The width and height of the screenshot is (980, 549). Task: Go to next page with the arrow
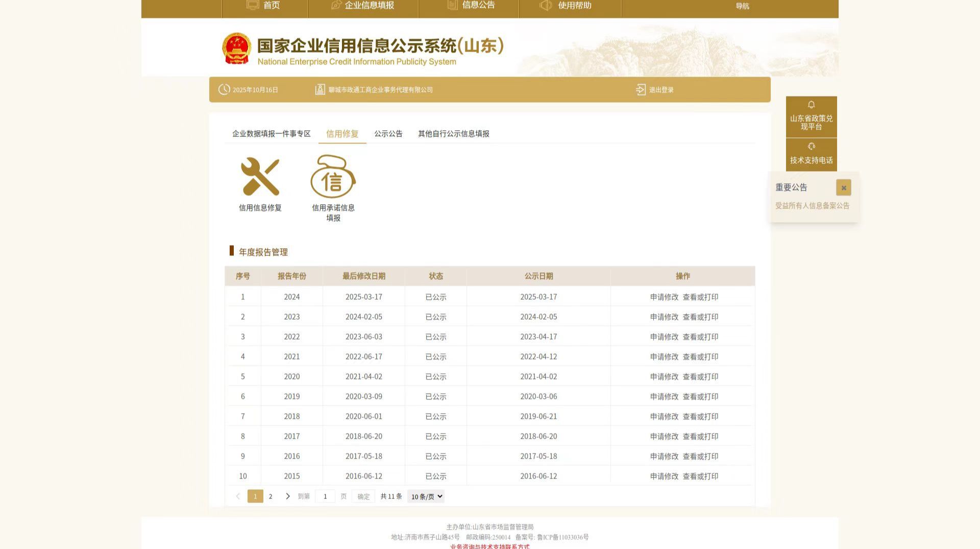coord(288,496)
